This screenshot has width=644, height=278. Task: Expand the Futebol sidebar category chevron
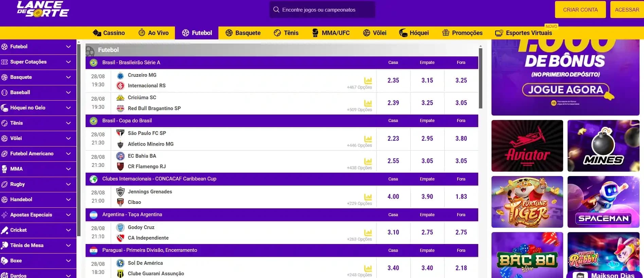point(68,47)
